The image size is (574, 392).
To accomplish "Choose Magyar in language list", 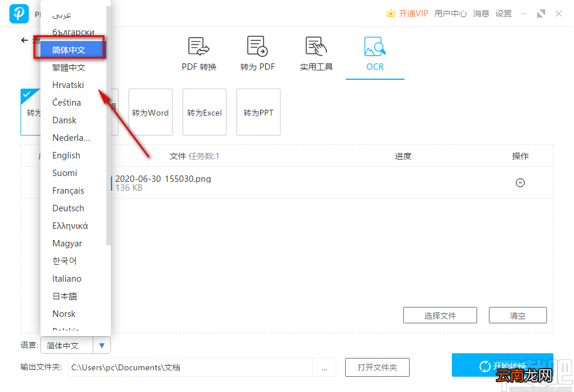I will point(73,244).
